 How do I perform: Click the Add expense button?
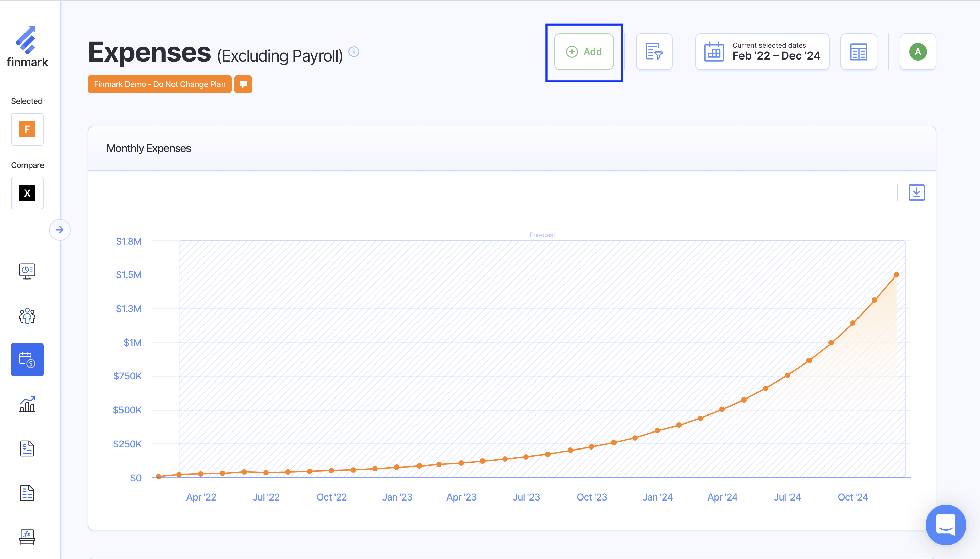(584, 52)
